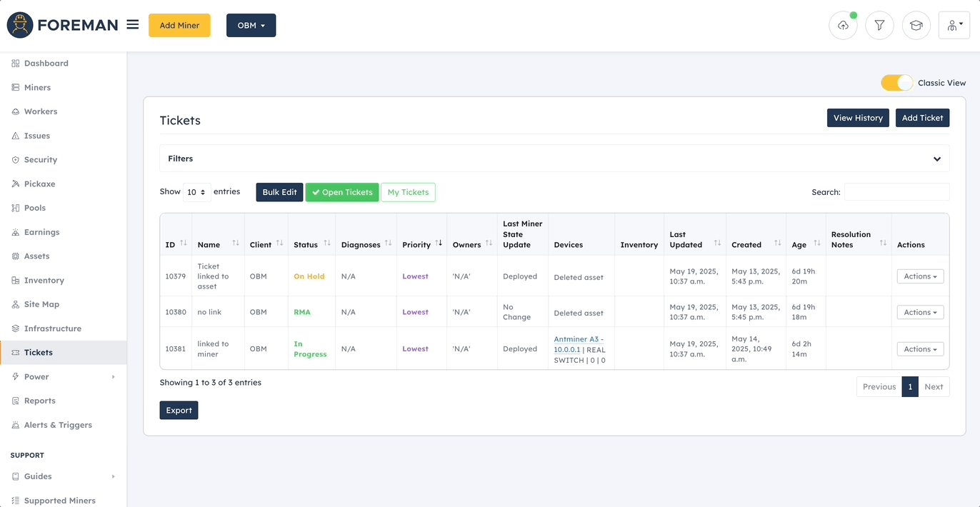Click the Inventory sidebar icon
This screenshot has height=507, width=980.
tap(16, 281)
